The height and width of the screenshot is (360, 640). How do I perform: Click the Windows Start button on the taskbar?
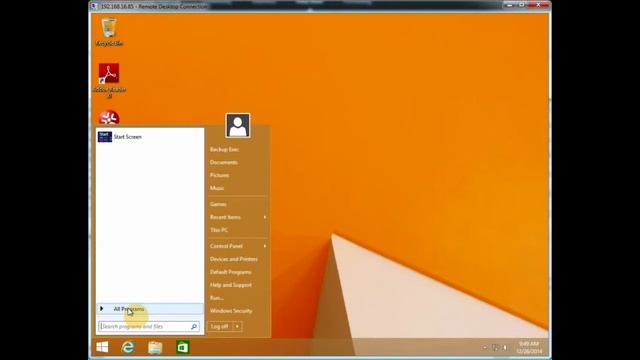(x=102, y=347)
